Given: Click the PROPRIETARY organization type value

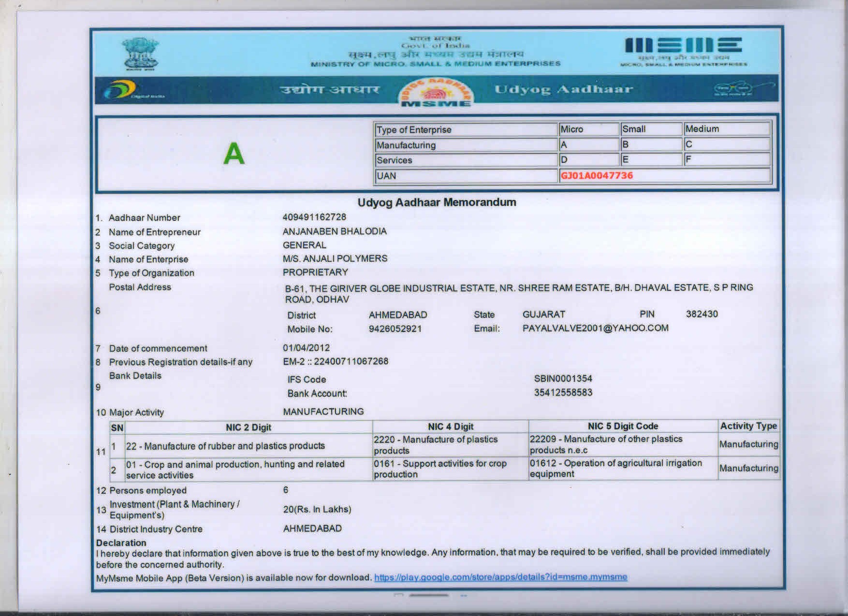Looking at the screenshot, I should tap(315, 272).
